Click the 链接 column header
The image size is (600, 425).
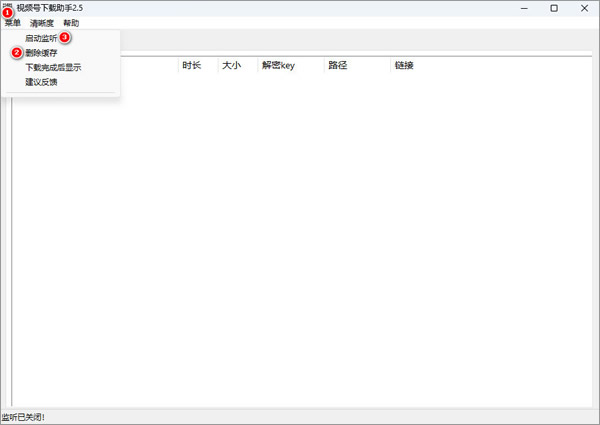[x=404, y=65]
